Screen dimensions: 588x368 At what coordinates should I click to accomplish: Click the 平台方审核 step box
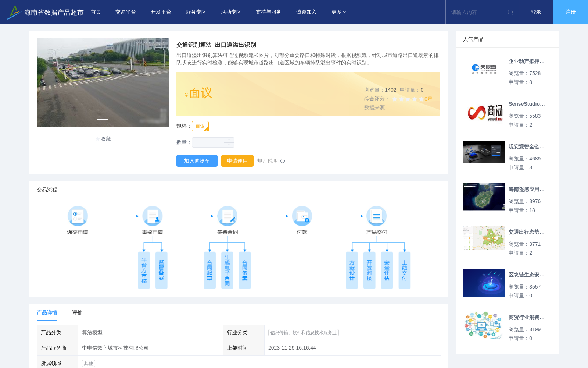144,270
